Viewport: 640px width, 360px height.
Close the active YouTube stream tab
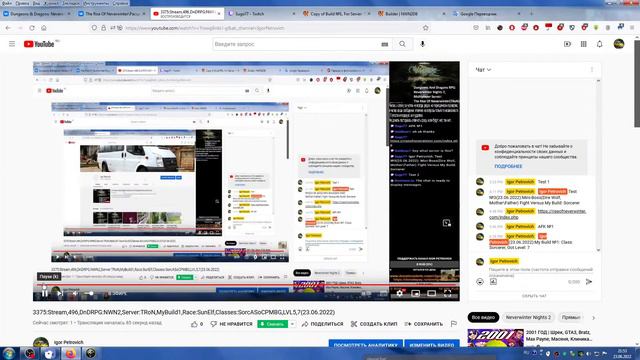click(219, 13)
